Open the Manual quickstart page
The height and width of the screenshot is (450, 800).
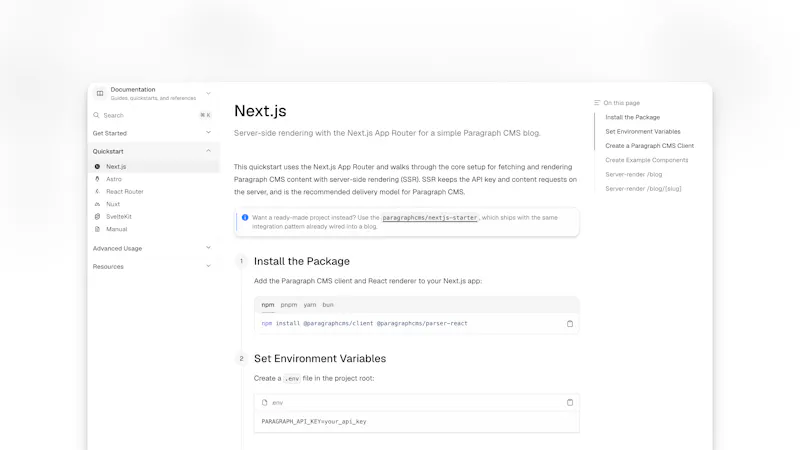tap(155, 229)
